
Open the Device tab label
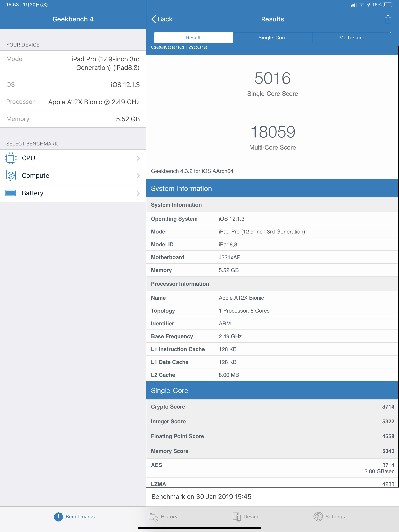(x=252, y=517)
